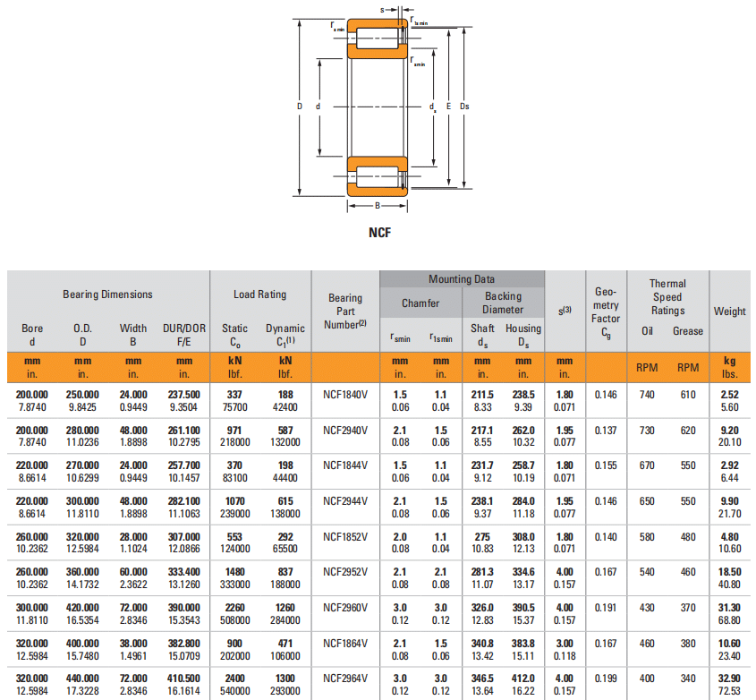Viewport: 756px width, 700px height.
Task: Click the Bearing Dimensions column header
Action: (x=107, y=295)
